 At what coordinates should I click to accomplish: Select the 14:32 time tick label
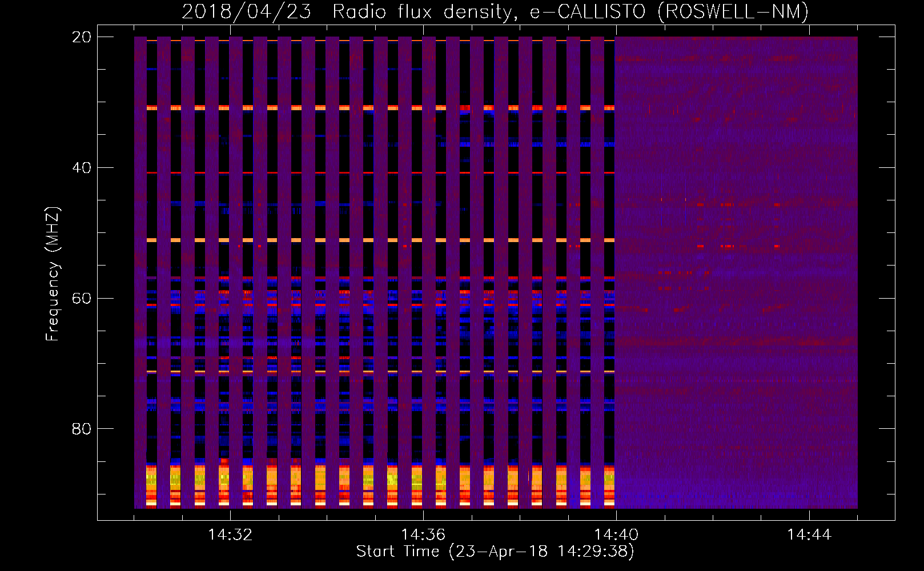coord(230,535)
